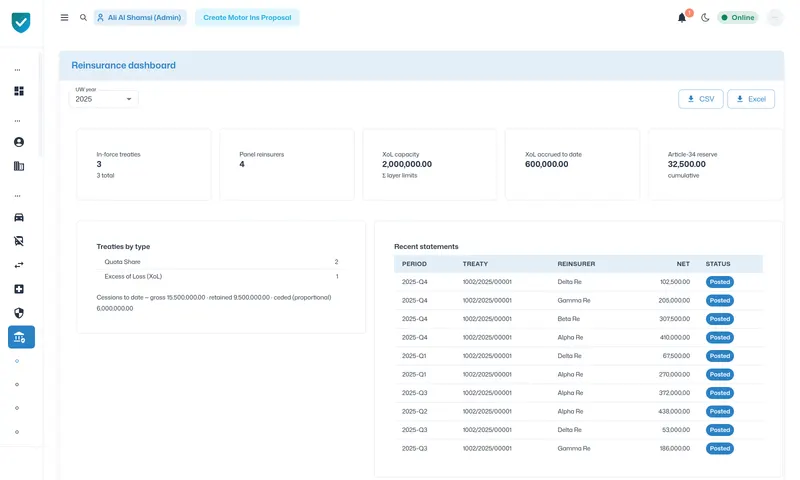Click the Recent statements heading
The height and width of the screenshot is (480, 800).
[x=426, y=246]
